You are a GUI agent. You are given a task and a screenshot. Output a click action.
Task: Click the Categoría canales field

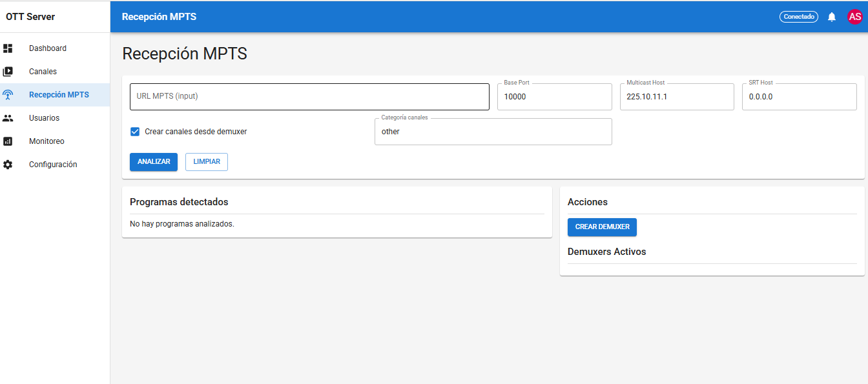(493, 132)
